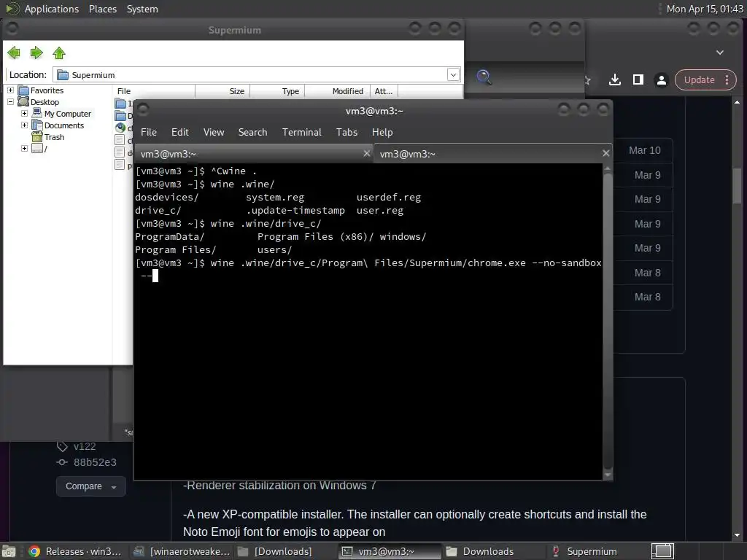Select Documents in the folder tree

pyautogui.click(x=64, y=125)
